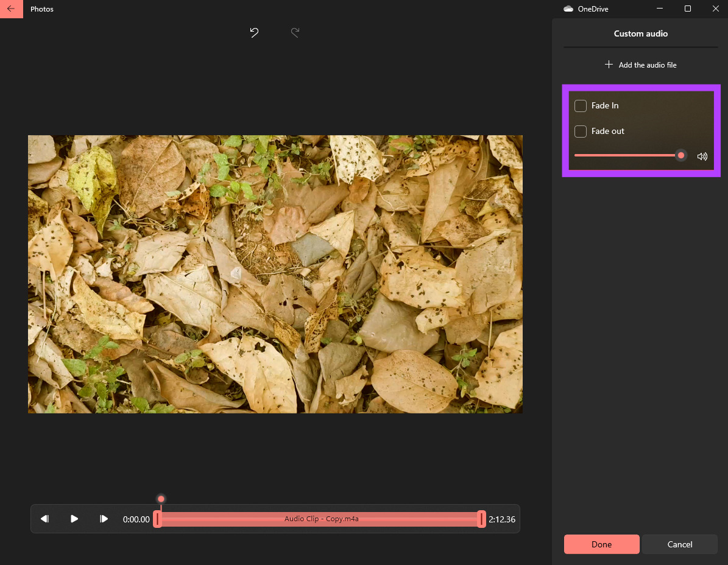Viewport: 728px width, 565px height.
Task: Click the redo arrow icon
Action: coord(295,33)
